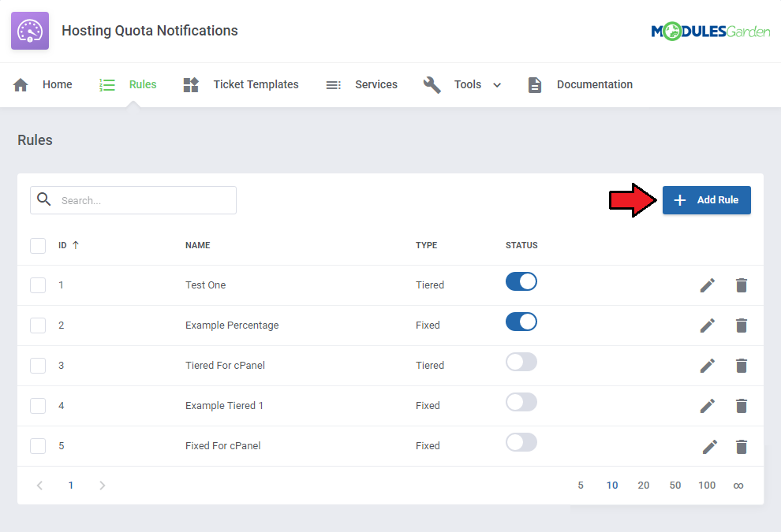Click the Add Rule button
The width and height of the screenshot is (781, 532).
(x=706, y=200)
